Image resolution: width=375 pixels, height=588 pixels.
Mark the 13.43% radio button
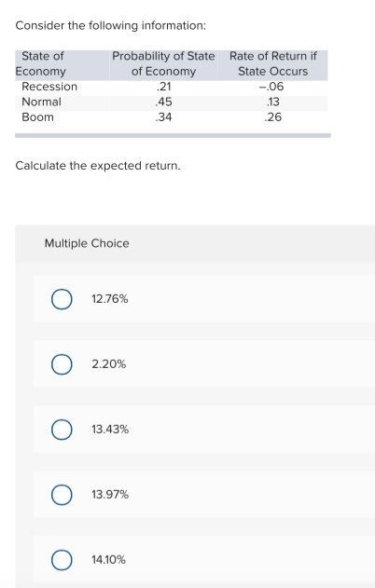pyautogui.click(x=62, y=430)
